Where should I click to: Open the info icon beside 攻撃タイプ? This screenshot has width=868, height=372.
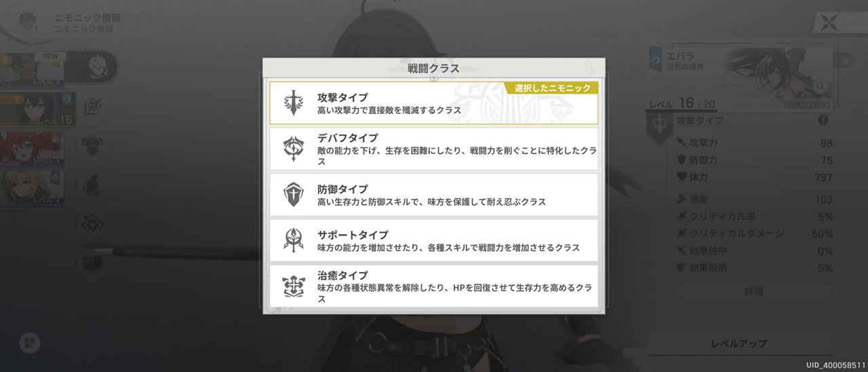click(x=823, y=120)
